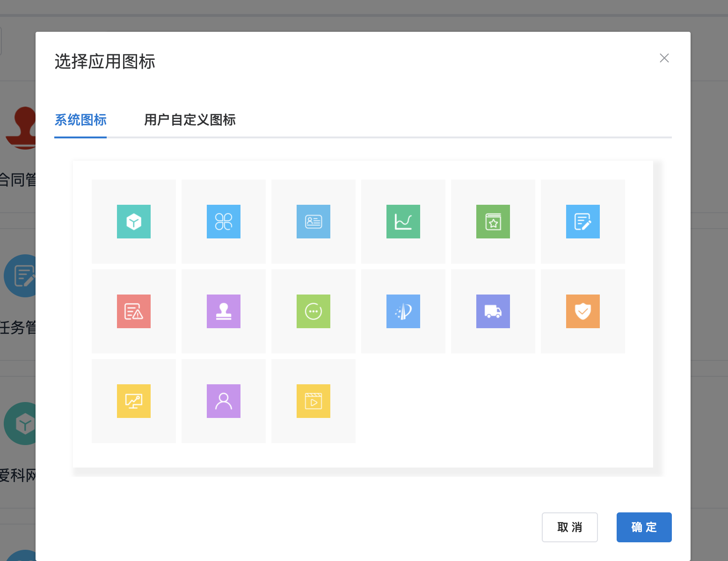This screenshot has width=728, height=561.
Task: Select the yellow presentation chart icon
Action: click(x=134, y=401)
